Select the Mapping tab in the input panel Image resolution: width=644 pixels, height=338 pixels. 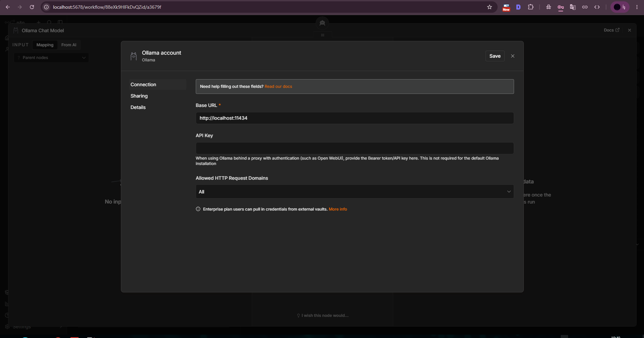[x=45, y=45]
